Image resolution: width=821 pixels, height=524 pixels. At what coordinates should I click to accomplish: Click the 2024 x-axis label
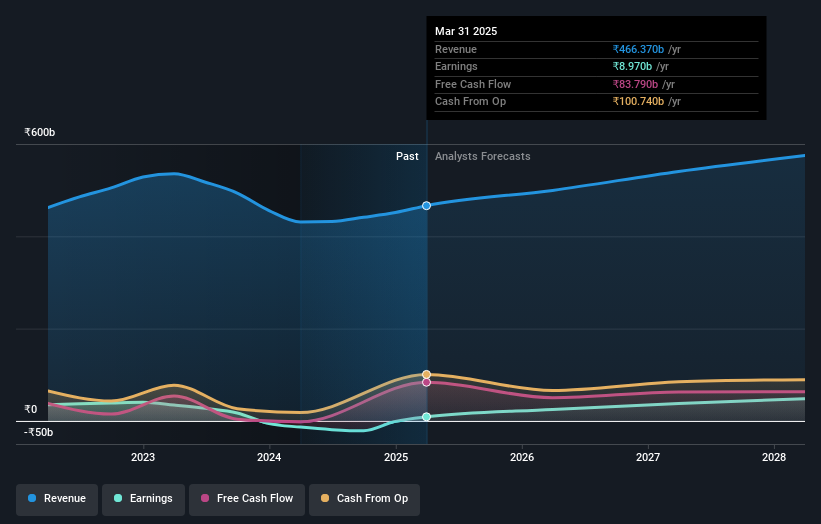coord(269,457)
